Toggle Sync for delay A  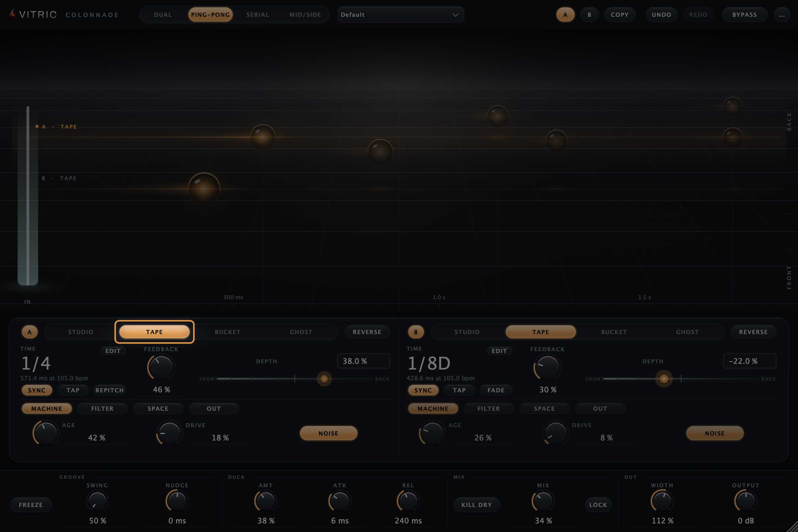[37, 390]
